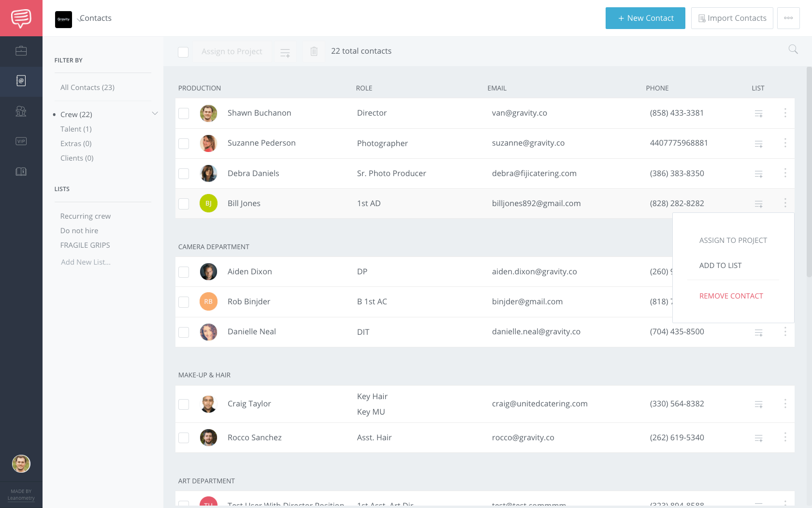Click the page vertical scrollbar
This screenshot has height=508, width=812.
pyautogui.click(x=809, y=172)
